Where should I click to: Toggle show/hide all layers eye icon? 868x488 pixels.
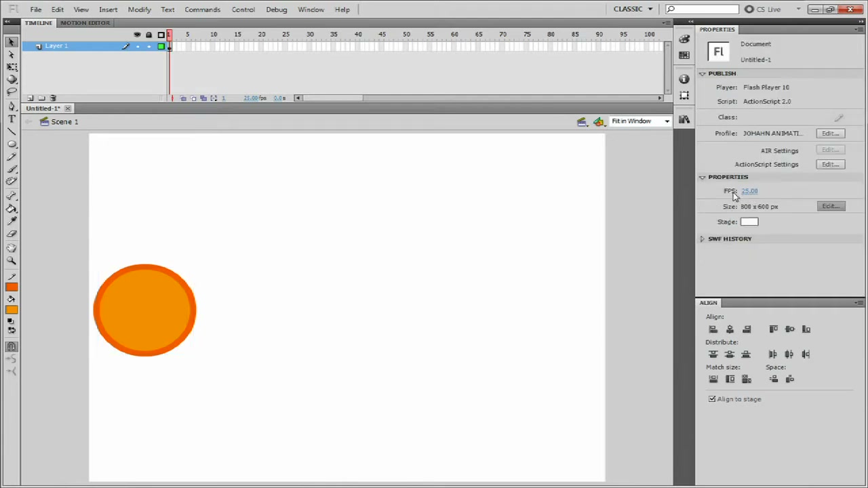click(x=138, y=35)
